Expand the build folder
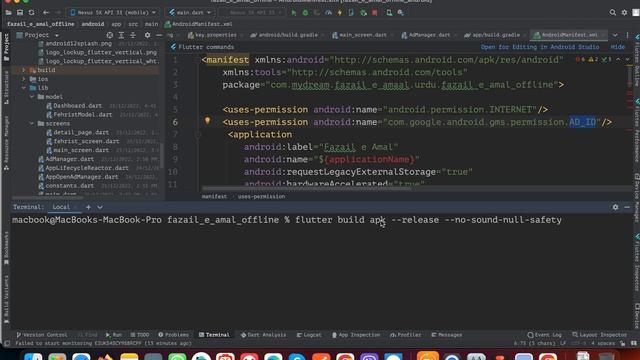This screenshot has height=360, width=640. click(23, 70)
